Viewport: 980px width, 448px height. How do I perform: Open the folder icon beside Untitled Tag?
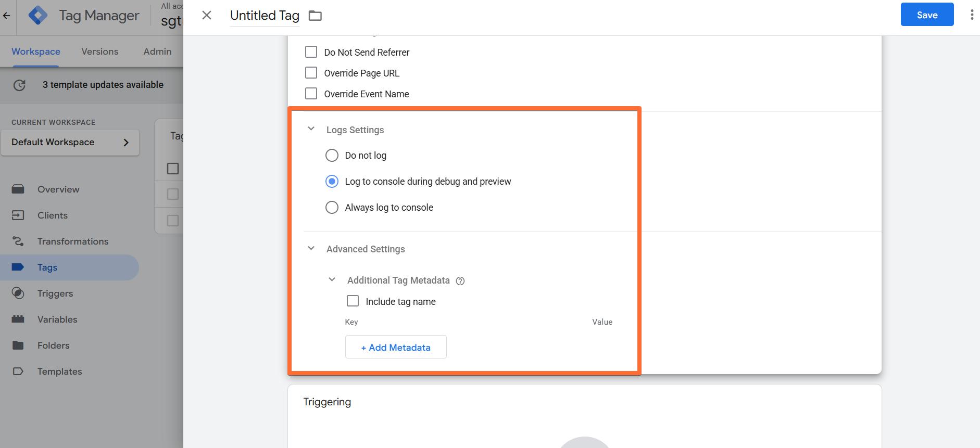coord(315,16)
